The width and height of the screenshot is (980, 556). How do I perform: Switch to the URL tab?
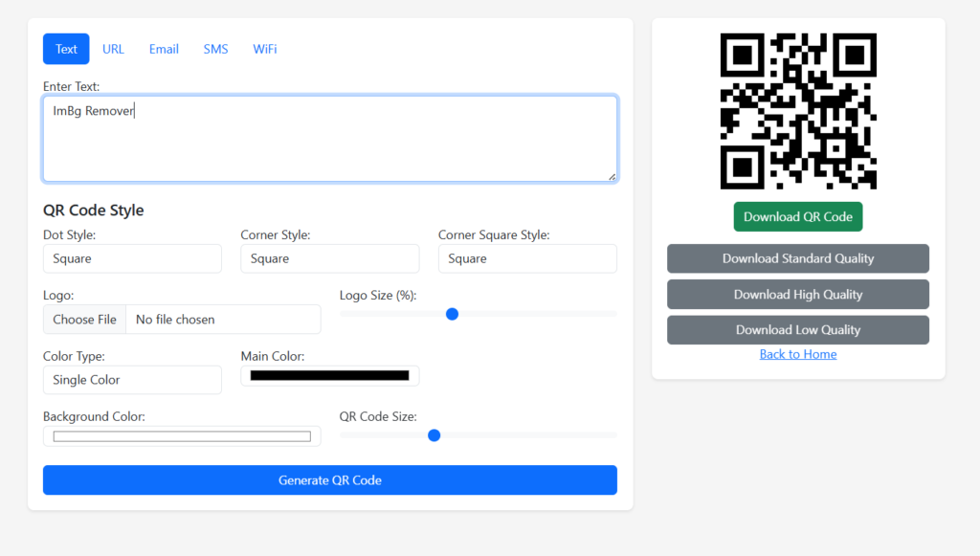(x=113, y=49)
